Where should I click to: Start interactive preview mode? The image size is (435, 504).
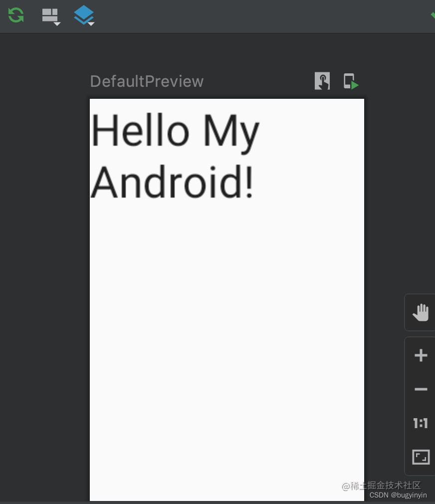click(322, 80)
